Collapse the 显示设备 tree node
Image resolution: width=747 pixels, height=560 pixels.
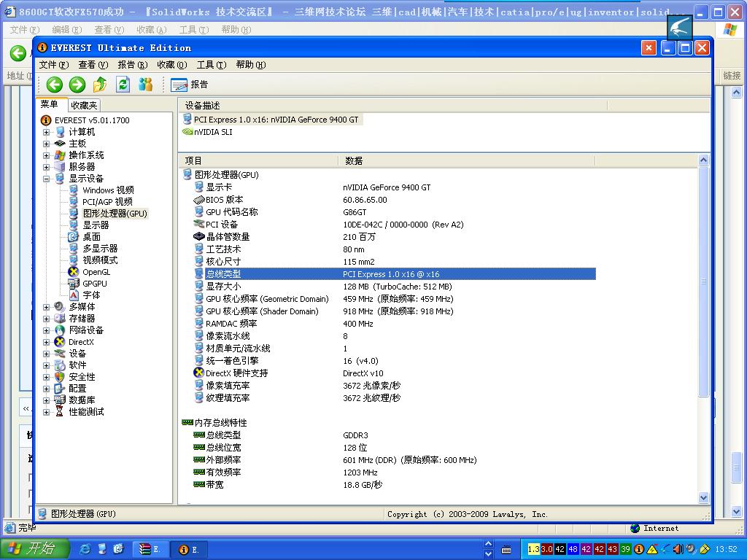(46, 179)
